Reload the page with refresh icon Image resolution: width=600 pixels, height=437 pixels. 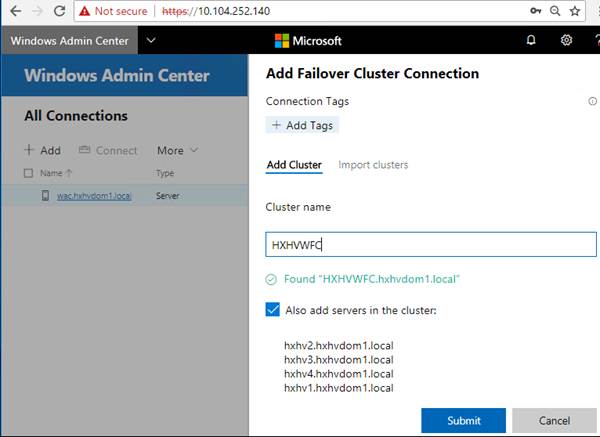pos(59,11)
